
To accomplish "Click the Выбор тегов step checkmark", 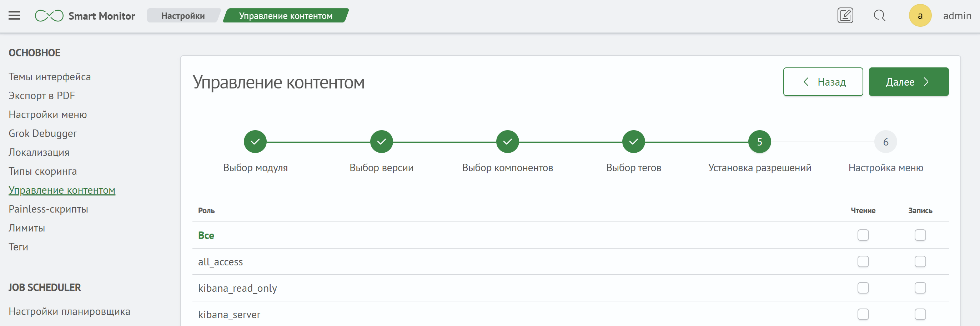I will [x=633, y=142].
